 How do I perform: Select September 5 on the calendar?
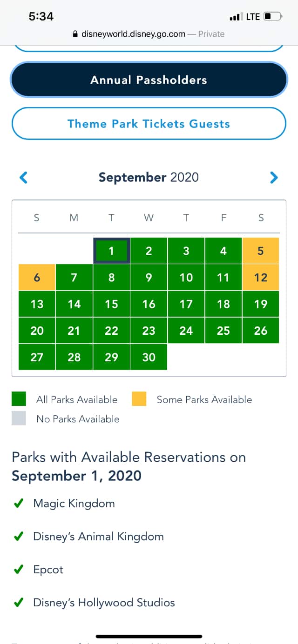pyautogui.click(x=261, y=251)
